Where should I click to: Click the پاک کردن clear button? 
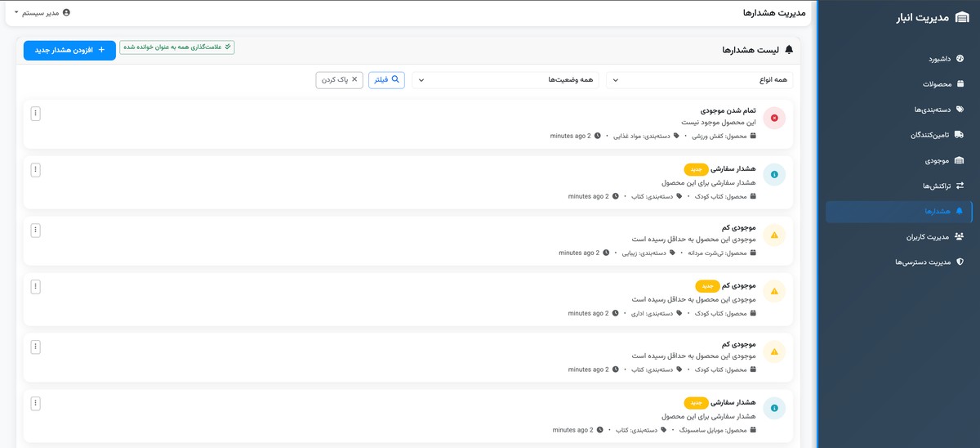point(340,79)
